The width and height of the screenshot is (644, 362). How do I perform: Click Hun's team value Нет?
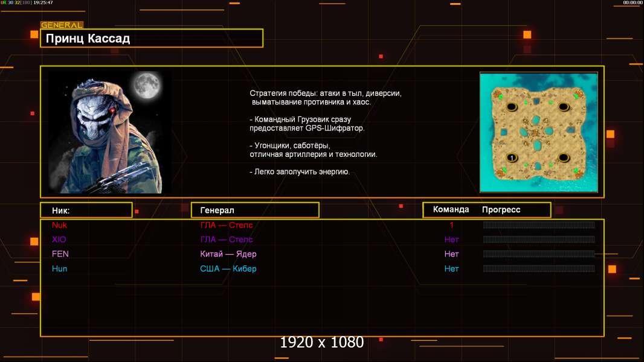pyautogui.click(x=451, y=268)
